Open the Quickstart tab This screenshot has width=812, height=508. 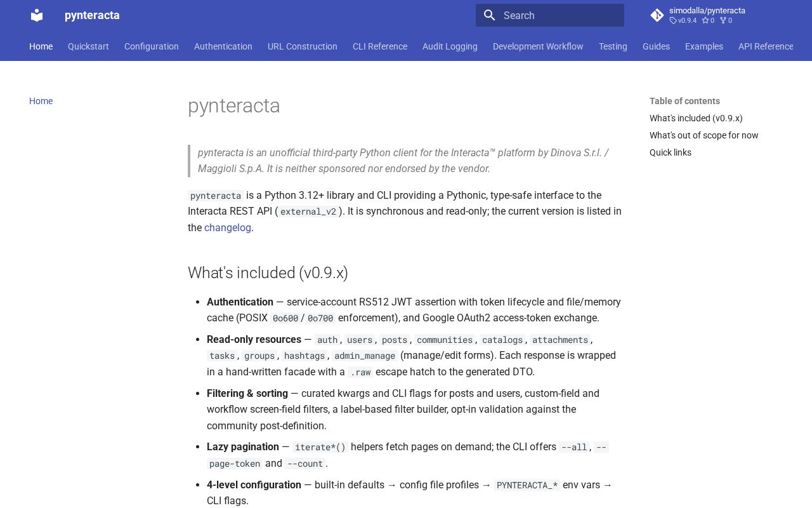pos(88,46)
